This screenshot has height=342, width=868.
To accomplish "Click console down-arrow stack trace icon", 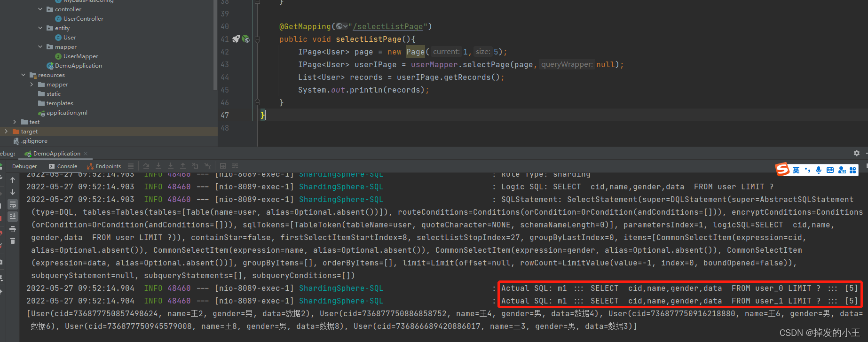I will (x=13, y=192).
